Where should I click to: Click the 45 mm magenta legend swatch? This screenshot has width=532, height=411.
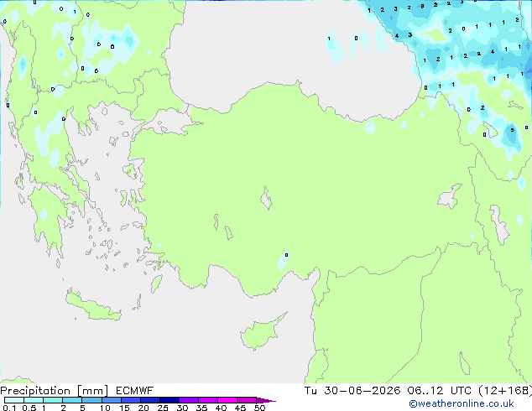247,400
